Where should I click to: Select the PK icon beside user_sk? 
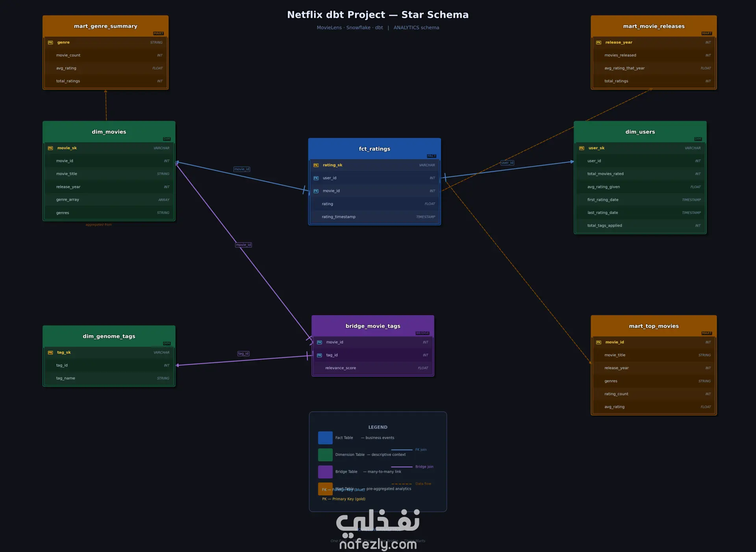[582, 148]
